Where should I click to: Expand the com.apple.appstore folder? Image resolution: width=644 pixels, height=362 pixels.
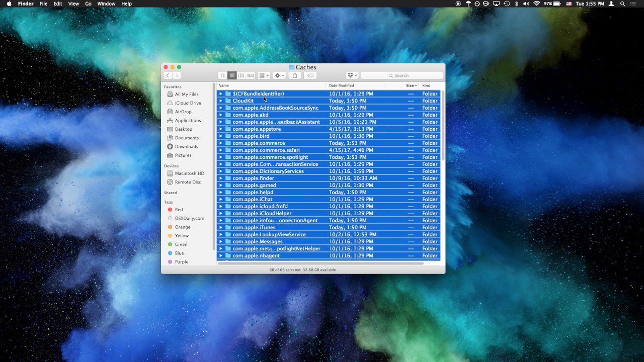tap(220, 129)
